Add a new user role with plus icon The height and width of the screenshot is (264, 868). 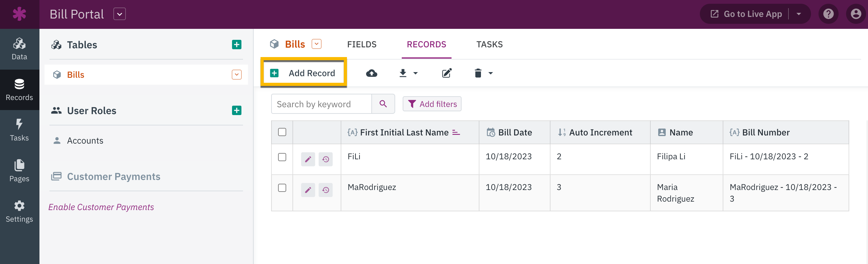tap(236, 110)
